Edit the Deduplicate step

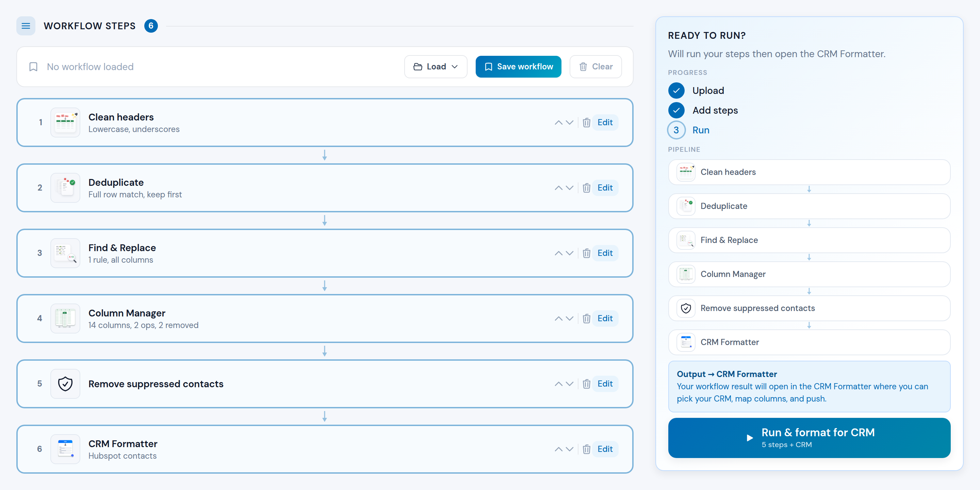(x=605, y=188)
